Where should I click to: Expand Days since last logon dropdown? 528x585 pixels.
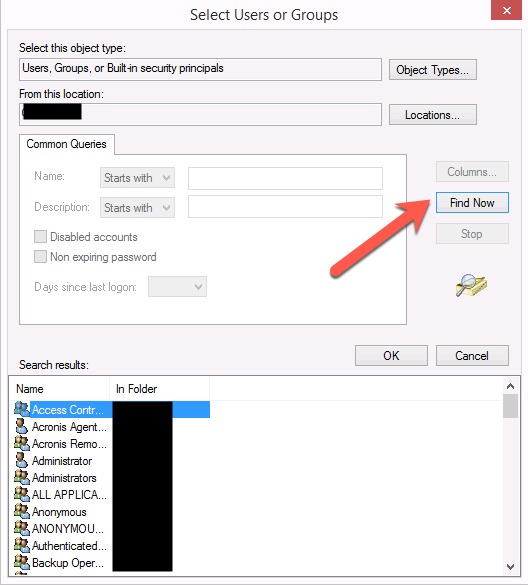(177, 287)
